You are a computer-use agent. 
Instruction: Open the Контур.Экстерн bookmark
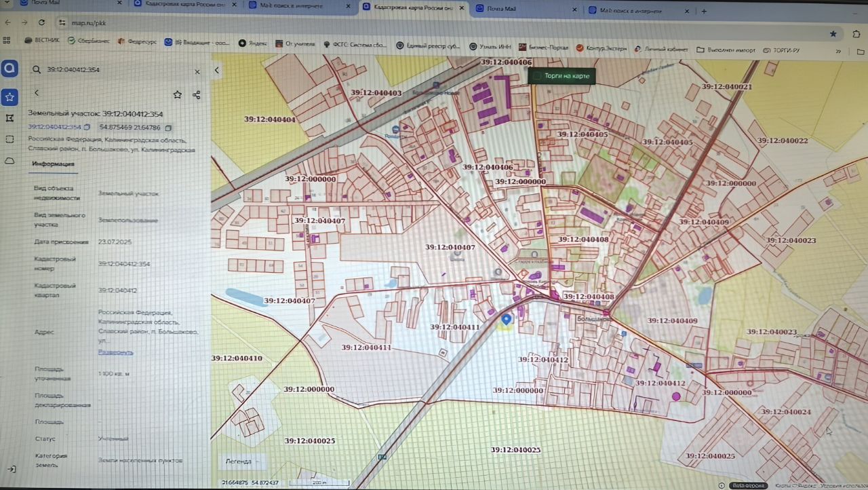tap(600, 48)
